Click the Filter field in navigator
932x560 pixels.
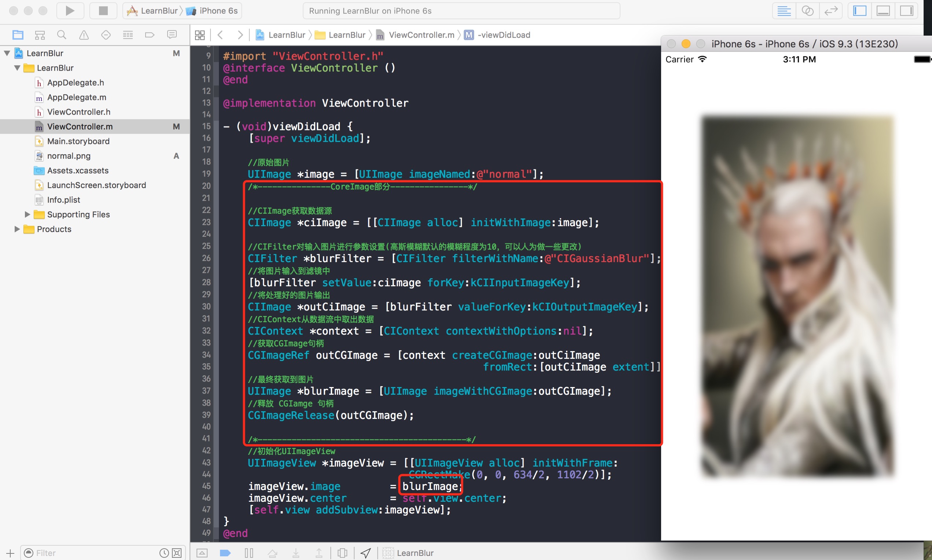pyautogui.click(x=94, y=553)
